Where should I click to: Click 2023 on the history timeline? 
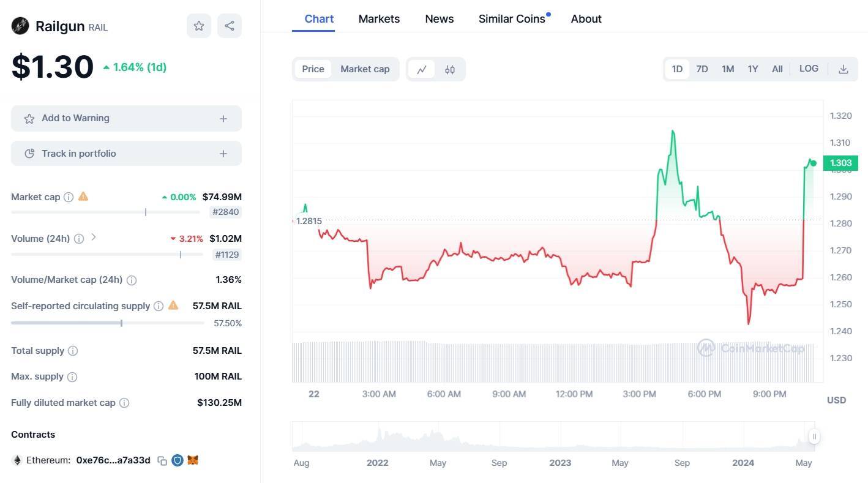click(x=560, y=463)
